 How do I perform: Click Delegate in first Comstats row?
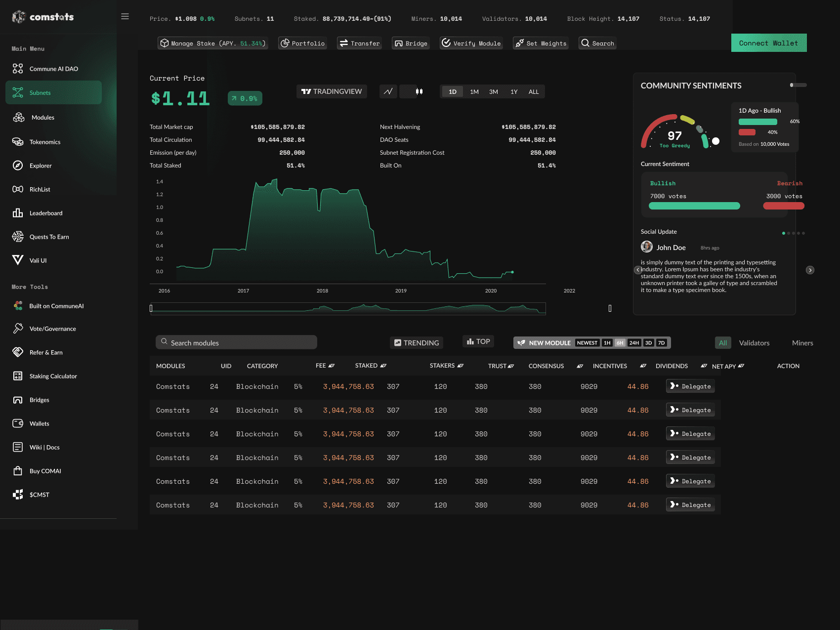(690, 386)
